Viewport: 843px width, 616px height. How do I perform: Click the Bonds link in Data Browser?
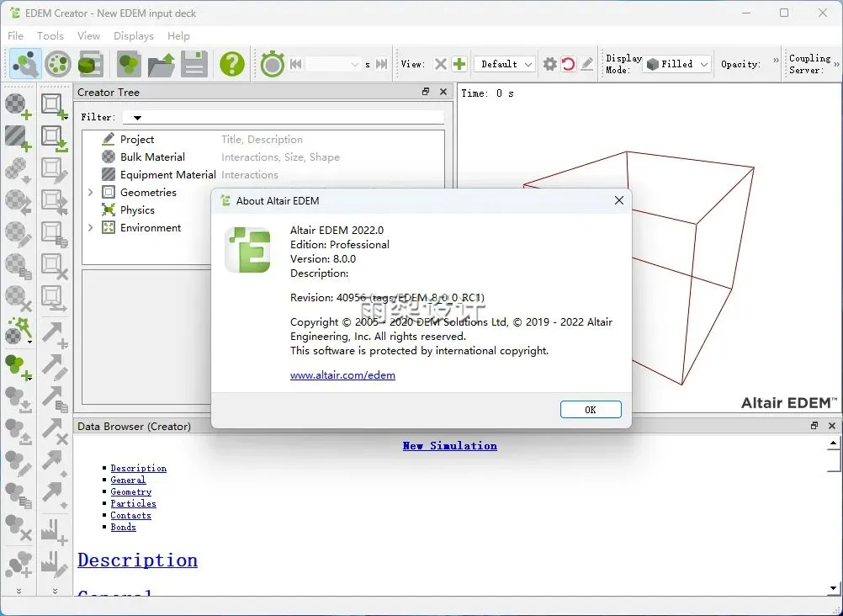pyautogui.click(x=123, y=528)
